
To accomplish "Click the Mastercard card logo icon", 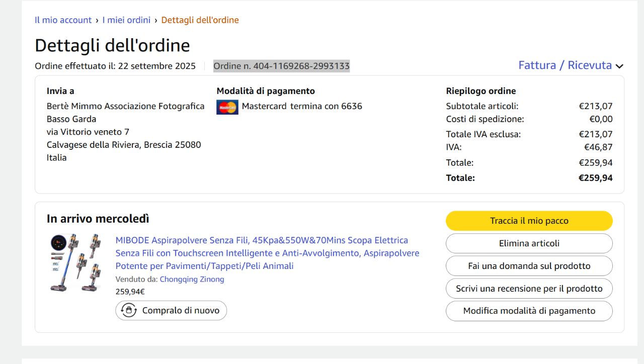I will [227, 107].
